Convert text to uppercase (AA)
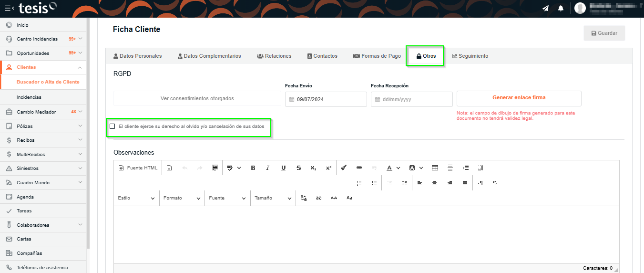 coord(334,198)
